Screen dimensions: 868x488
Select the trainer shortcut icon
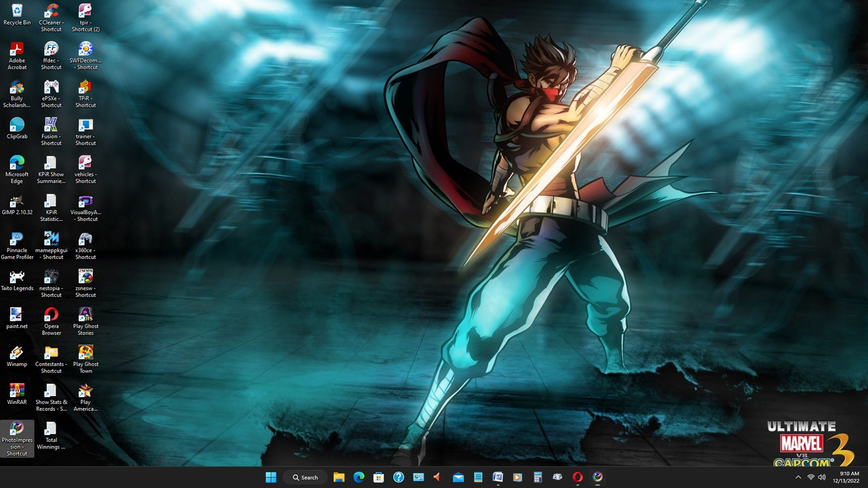coord(85,131)
